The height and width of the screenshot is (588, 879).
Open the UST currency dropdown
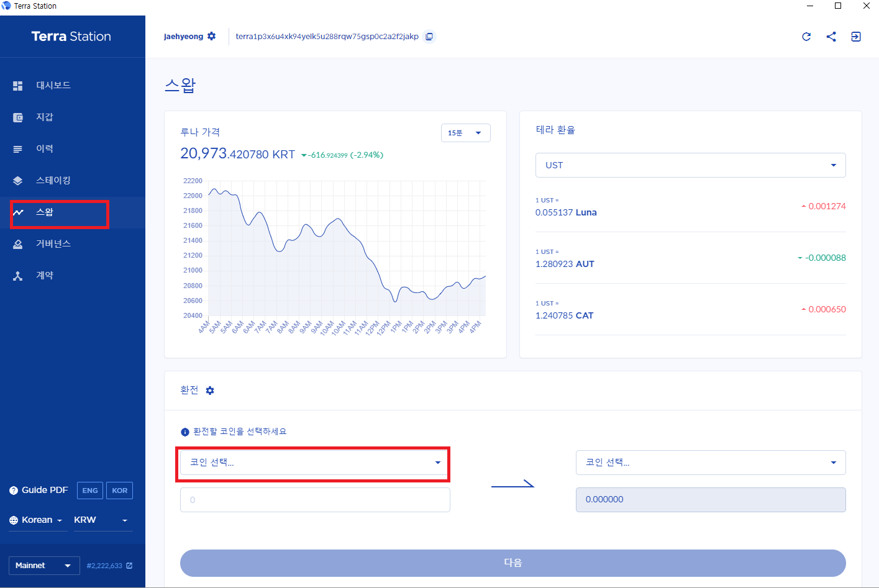click(x=691, y=165)
